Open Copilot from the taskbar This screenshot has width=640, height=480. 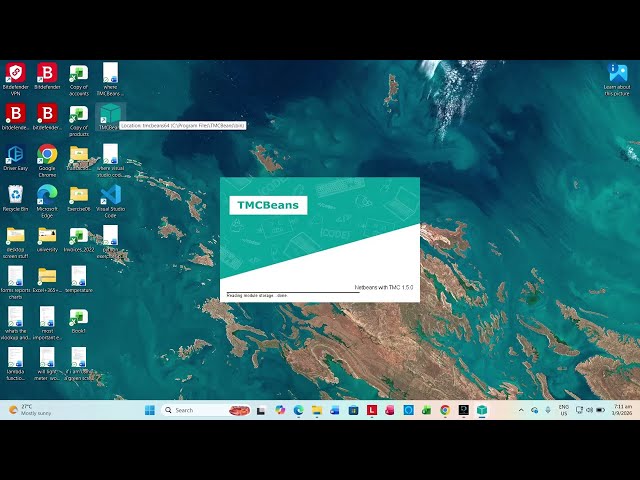pos(280,410)
